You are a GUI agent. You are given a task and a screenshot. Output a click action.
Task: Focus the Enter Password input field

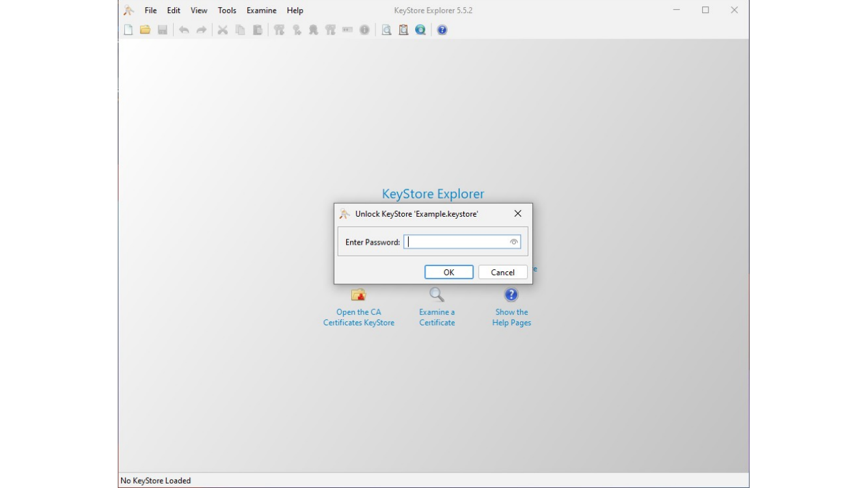coord(462,242)
